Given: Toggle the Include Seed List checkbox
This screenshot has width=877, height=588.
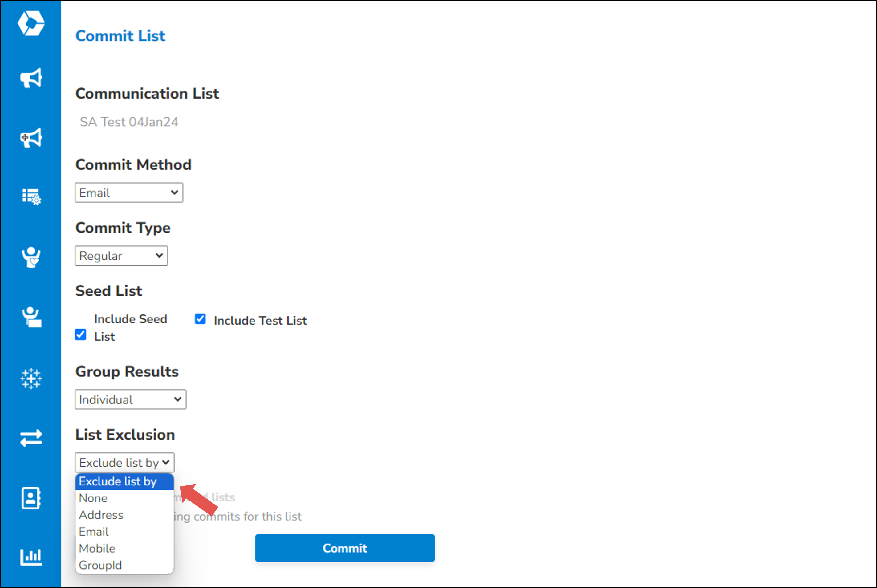Looking at the screenshot, I should pyautogui.click(x=81, y=335).
